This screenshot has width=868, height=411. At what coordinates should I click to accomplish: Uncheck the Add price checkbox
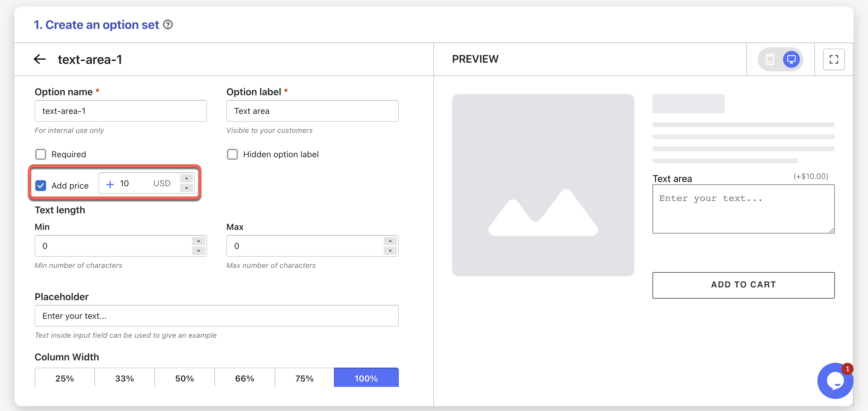[x=41, y=186]
